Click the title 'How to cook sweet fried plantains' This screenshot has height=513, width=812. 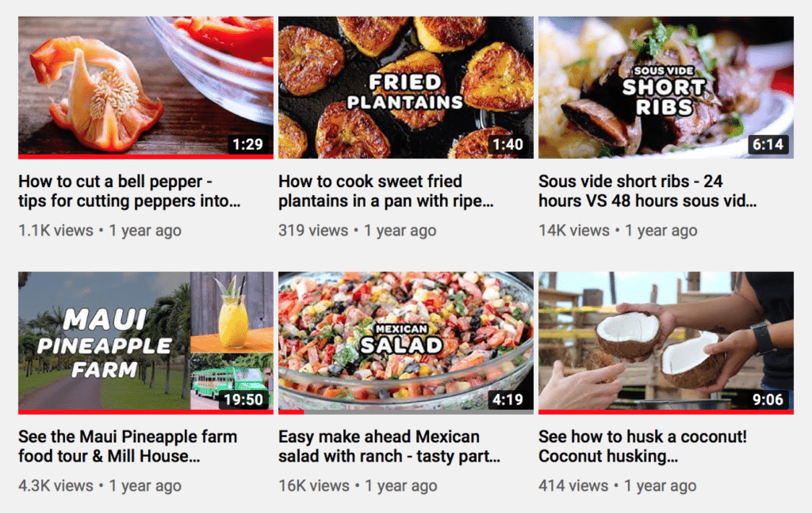386,191
